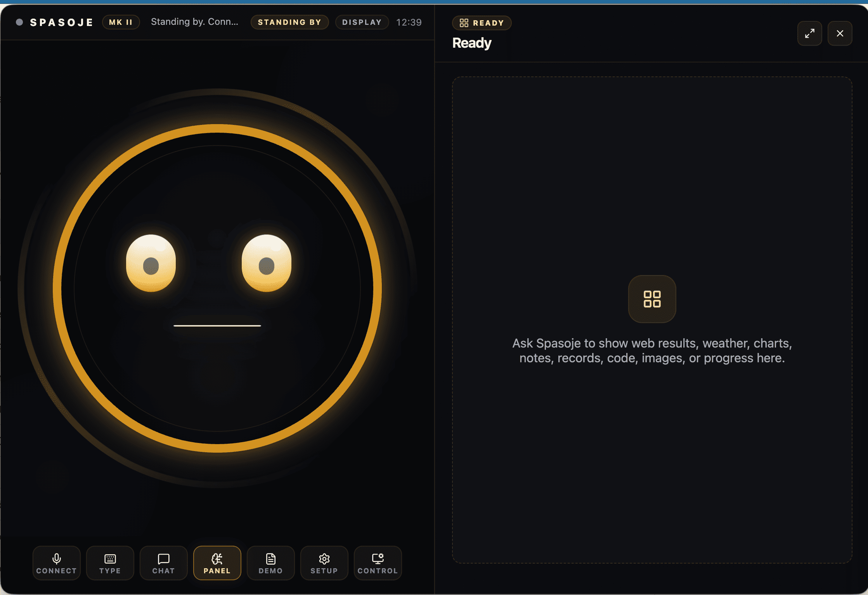Screen dimensions: 868x595
Task: Open the Type keyboard input
Action: click(x=110, y=563)
